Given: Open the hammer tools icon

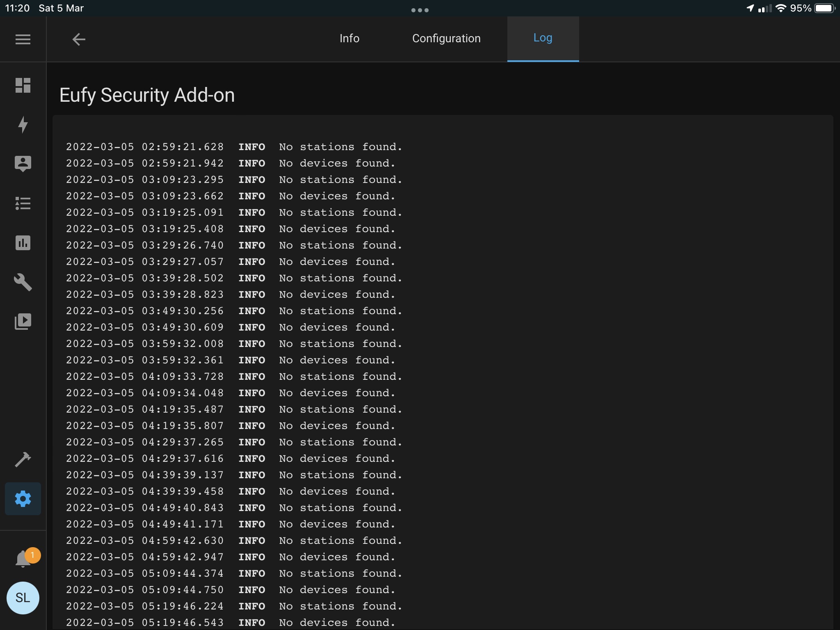Looking at the screenshot, I should [23, 460].
